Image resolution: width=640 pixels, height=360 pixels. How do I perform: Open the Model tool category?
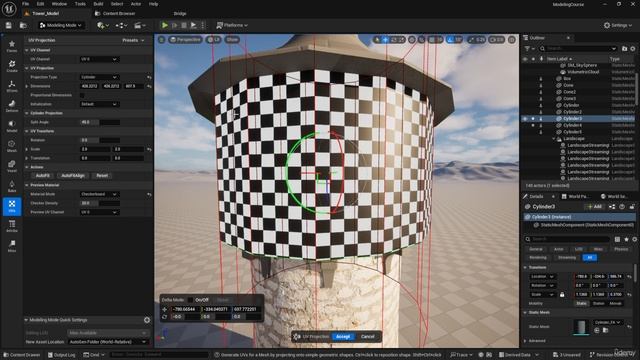pyautogui.click(x=12, y=126)
